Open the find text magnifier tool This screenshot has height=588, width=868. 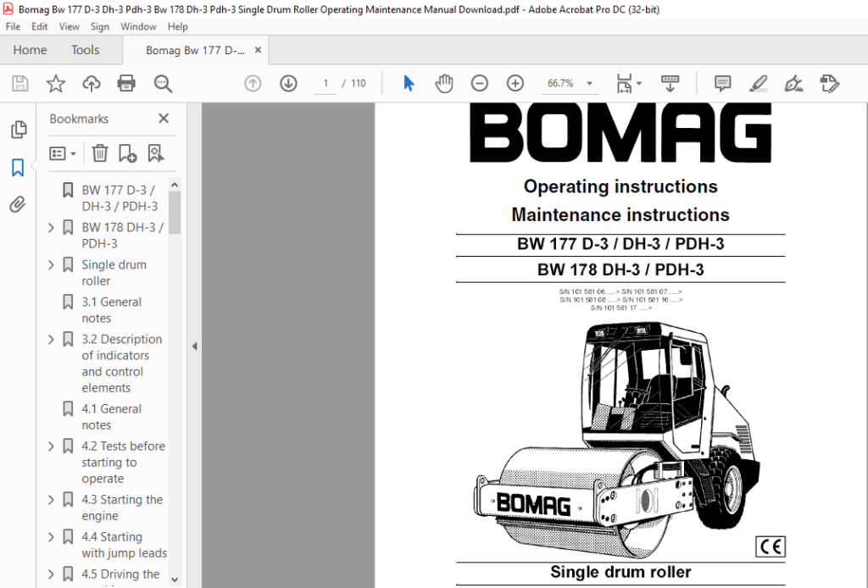tap(163, 84)
